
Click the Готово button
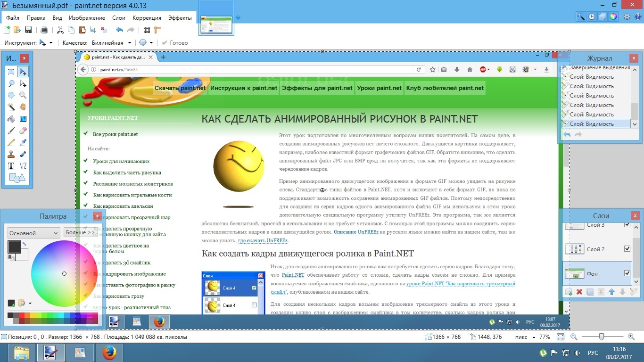click(x=174, y=43)
